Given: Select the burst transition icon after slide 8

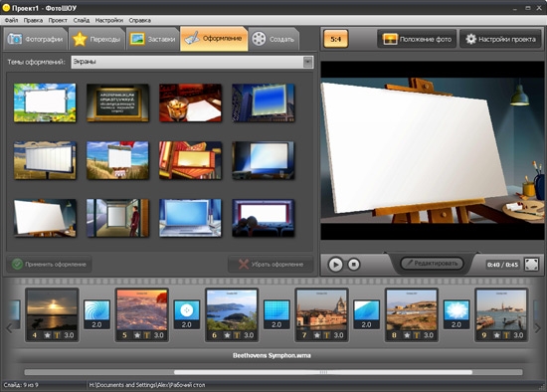Looking at the screenshot, I should pyautogui.click(x=456, y=310).
